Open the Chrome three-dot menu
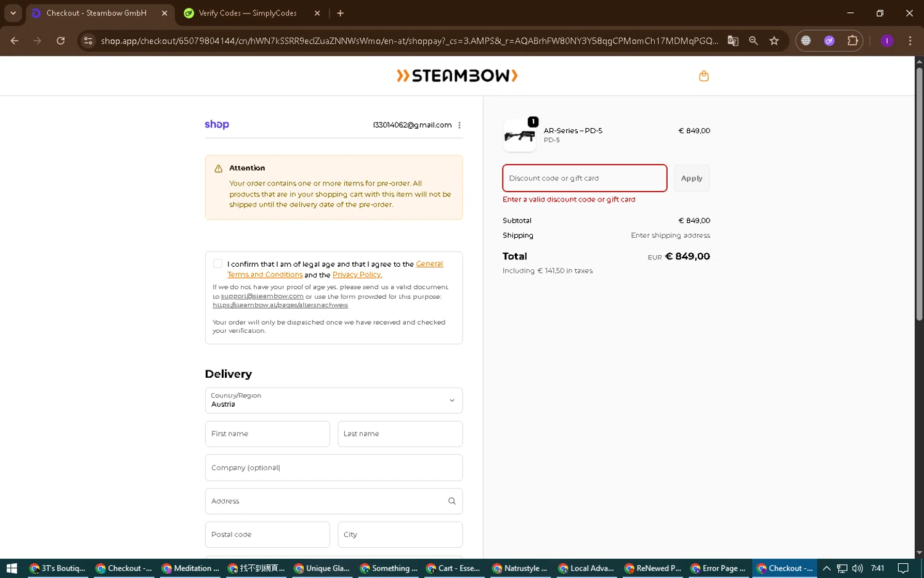 (910, 41)
